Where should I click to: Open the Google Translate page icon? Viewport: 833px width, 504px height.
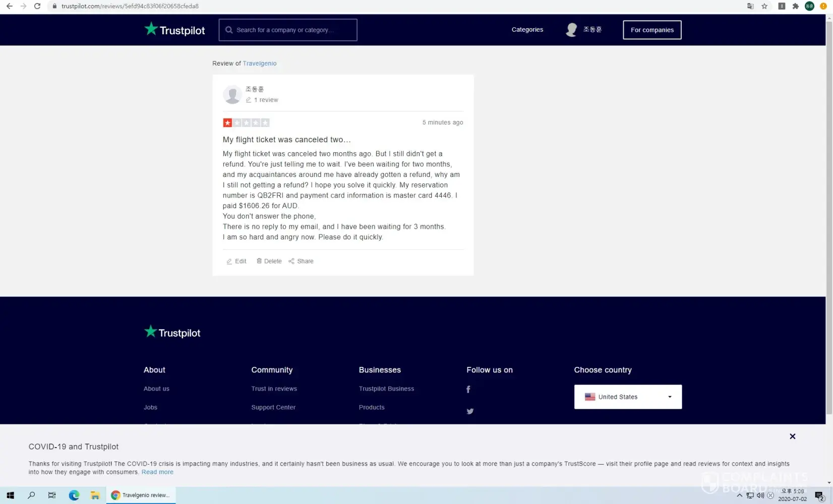[750, 6]
